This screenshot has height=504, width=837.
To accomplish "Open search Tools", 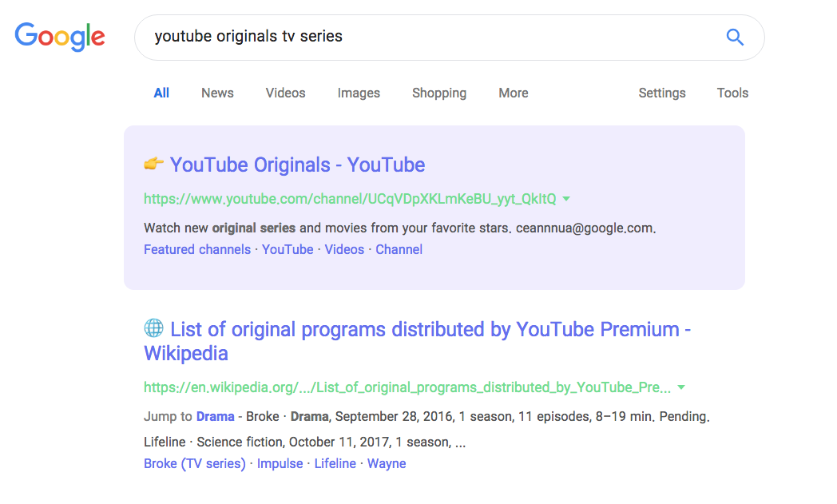I will [x=732, y=93].
